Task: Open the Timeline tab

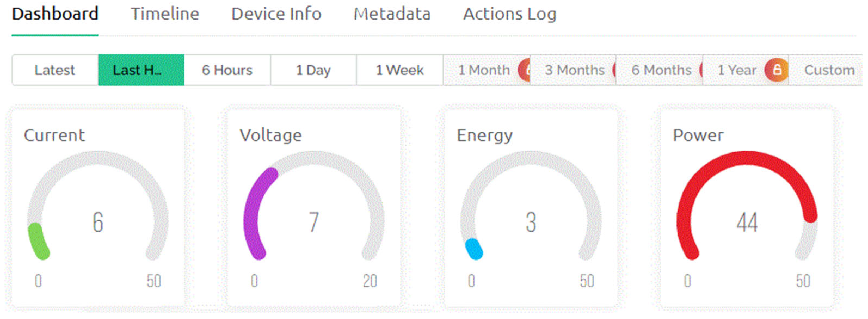Action: (165, 14)
